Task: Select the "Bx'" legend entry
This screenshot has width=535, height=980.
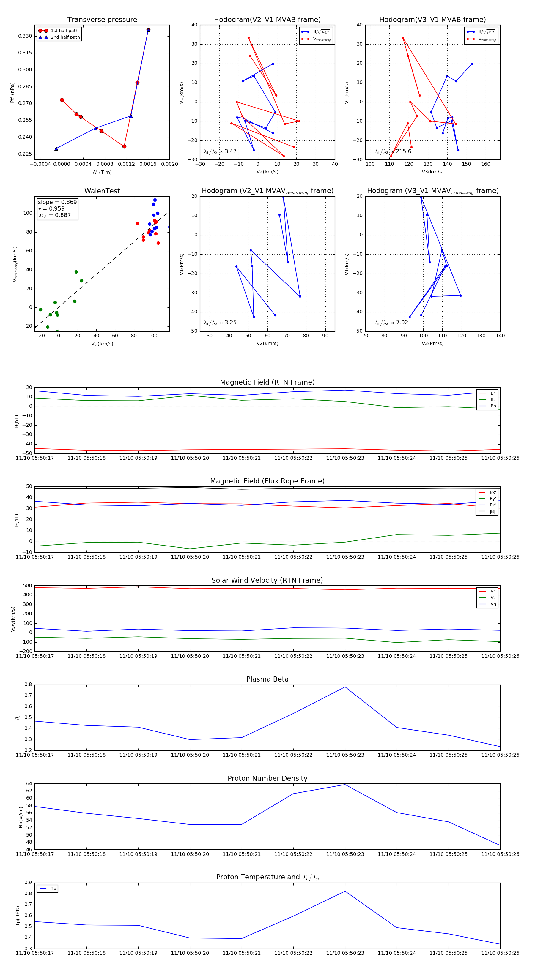Action: pos(487,492)
